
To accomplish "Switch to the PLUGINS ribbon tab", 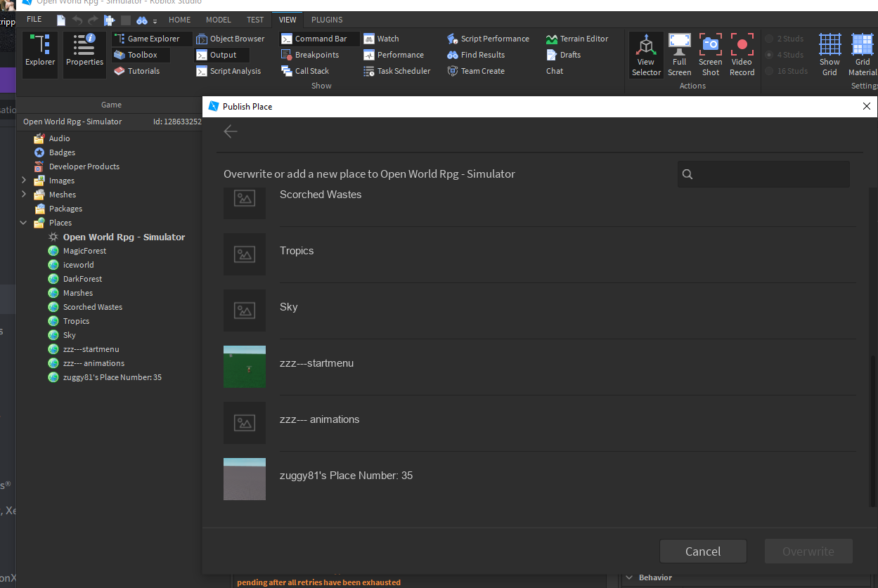I will 327,20.
